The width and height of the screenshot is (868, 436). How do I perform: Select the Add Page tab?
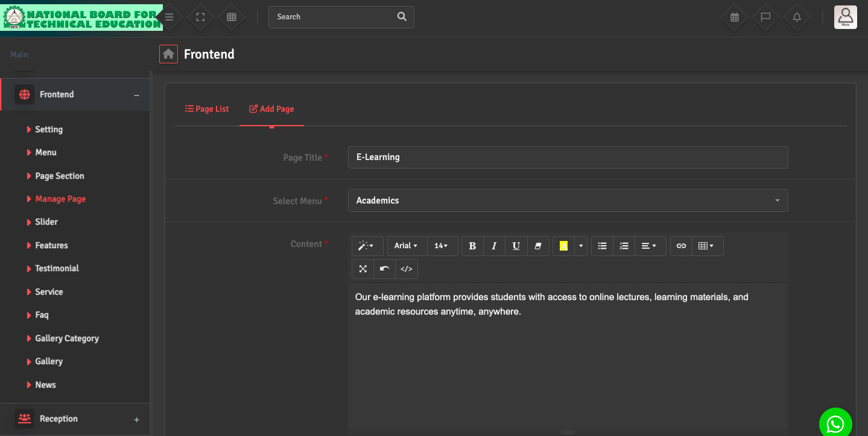pos(271,109)
